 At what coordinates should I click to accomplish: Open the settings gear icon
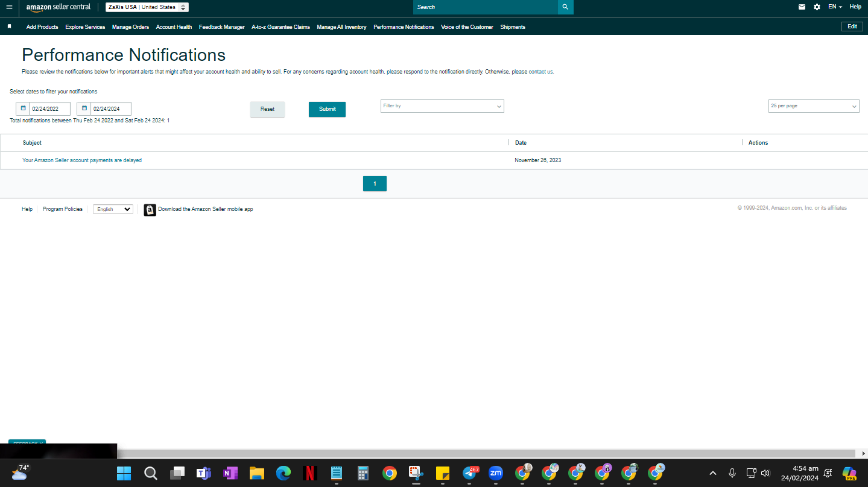click(x=817, y=7)
